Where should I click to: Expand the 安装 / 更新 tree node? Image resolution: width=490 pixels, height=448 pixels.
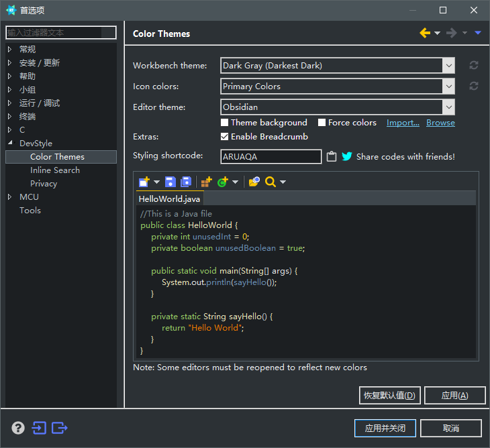pyautogui.click(x=9, y=62)
